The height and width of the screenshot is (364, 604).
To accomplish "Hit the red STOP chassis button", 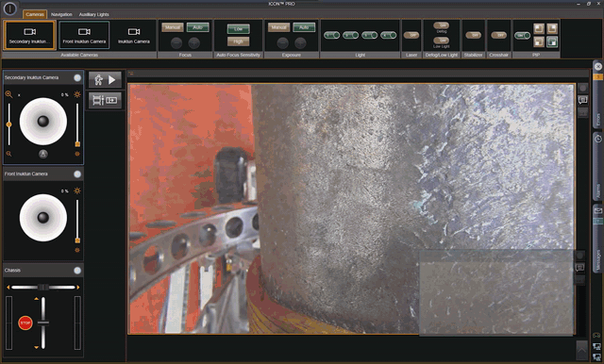I will [x=25, y=323].
